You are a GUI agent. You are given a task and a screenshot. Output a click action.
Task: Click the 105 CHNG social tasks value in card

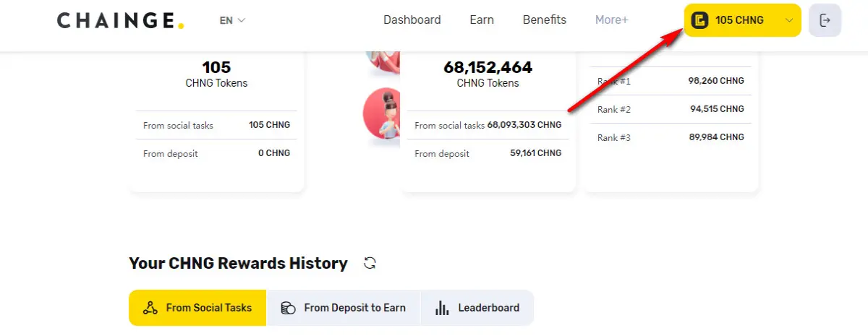coord(269,125)
